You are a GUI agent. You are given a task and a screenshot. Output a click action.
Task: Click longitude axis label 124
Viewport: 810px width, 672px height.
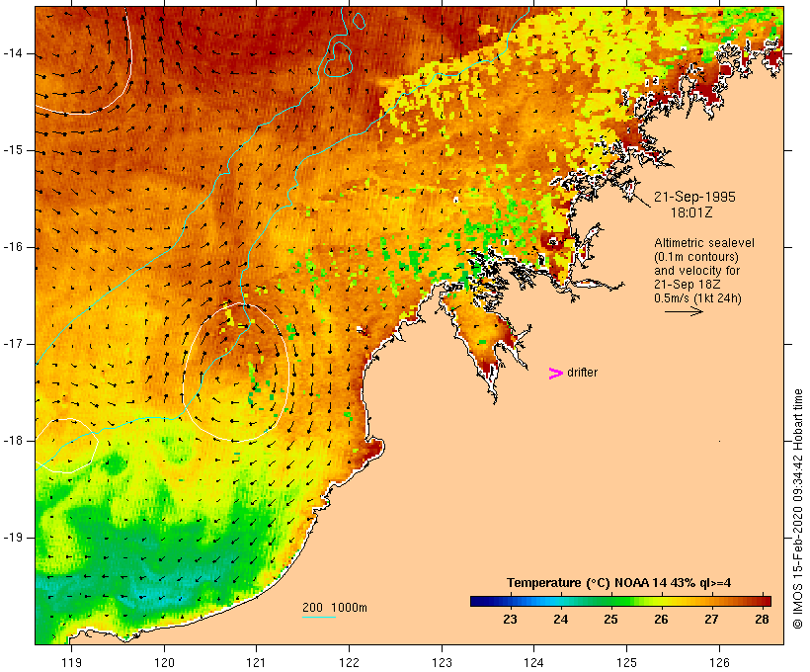click(533, 662)
